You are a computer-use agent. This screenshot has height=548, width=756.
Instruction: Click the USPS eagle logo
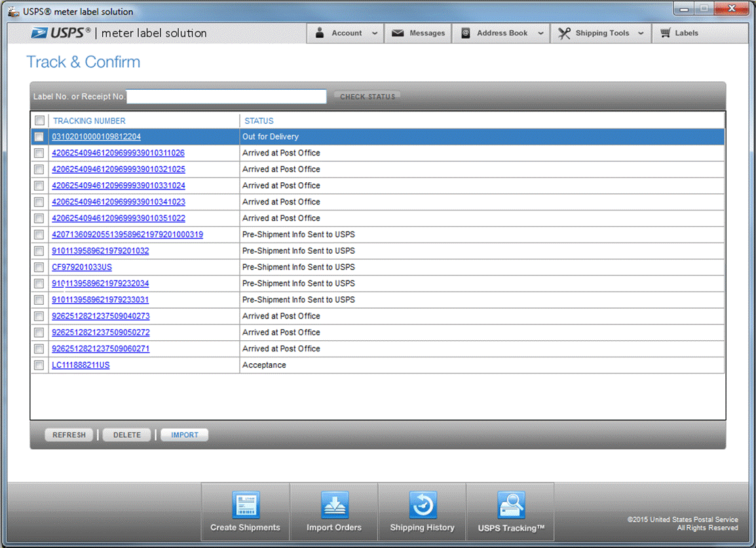point(39,33)
